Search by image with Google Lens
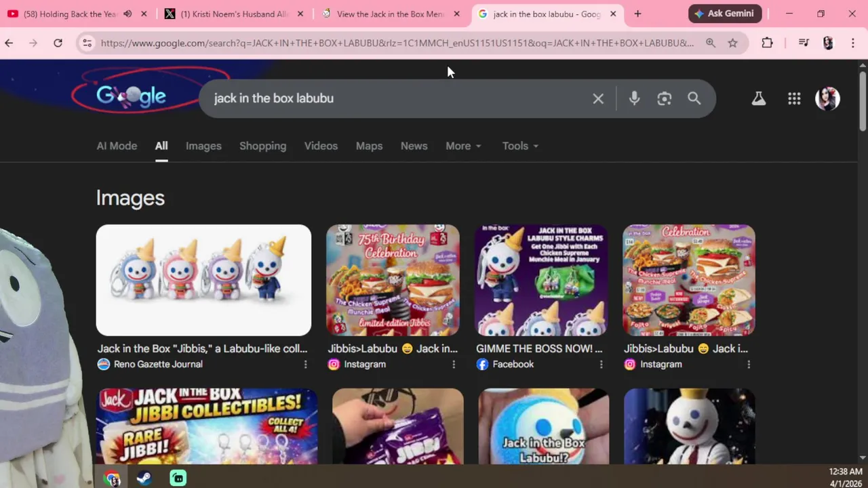868x488 pixels. [664, 98]
